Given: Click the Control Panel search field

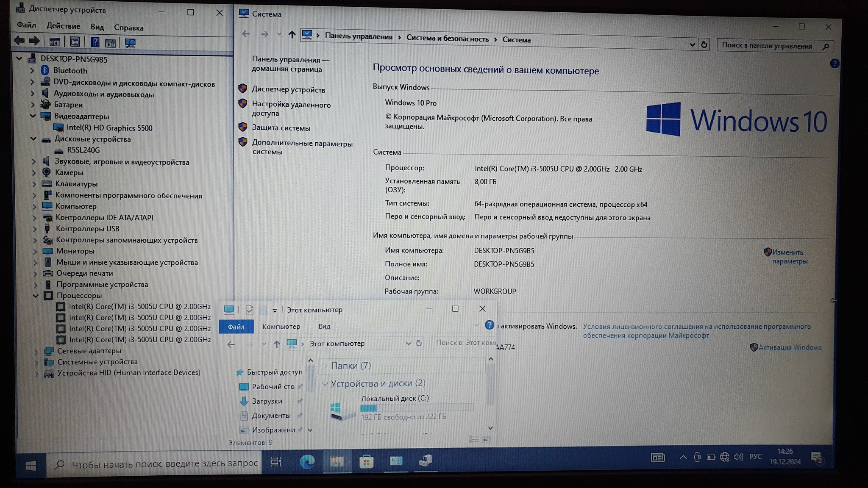Looking at the screenshot, I should pyautogui.click(x=768, y=46).
